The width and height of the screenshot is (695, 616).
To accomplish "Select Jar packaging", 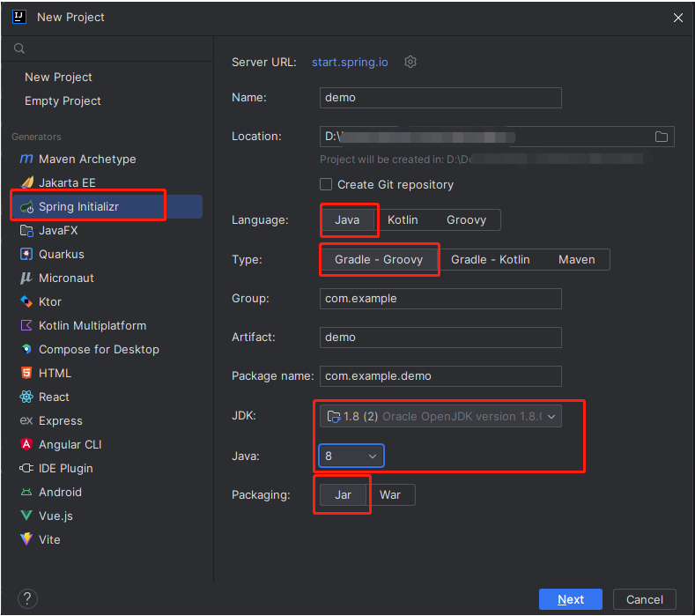I will (343, 494).
